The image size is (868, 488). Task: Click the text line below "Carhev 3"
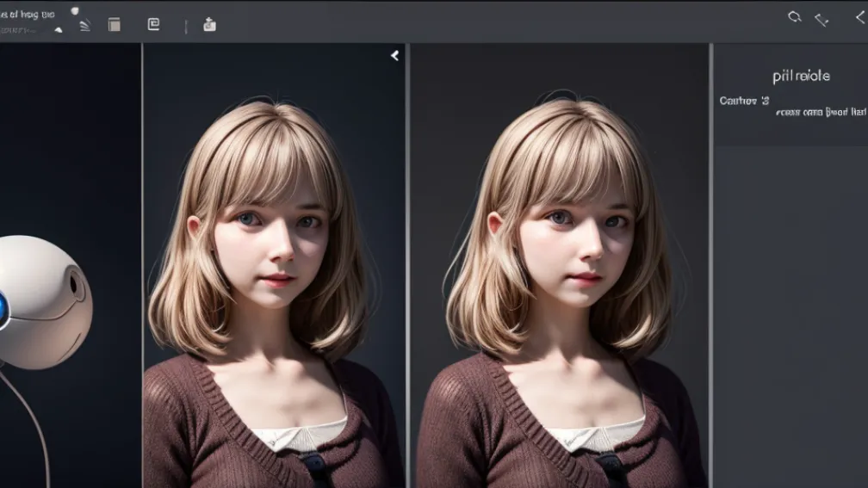tap(820, 112)
